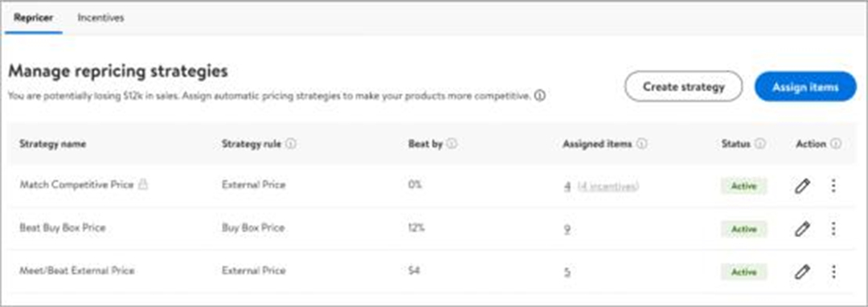Open info icon next to Beat by
The image size is (868, 307).
point(452,144)
